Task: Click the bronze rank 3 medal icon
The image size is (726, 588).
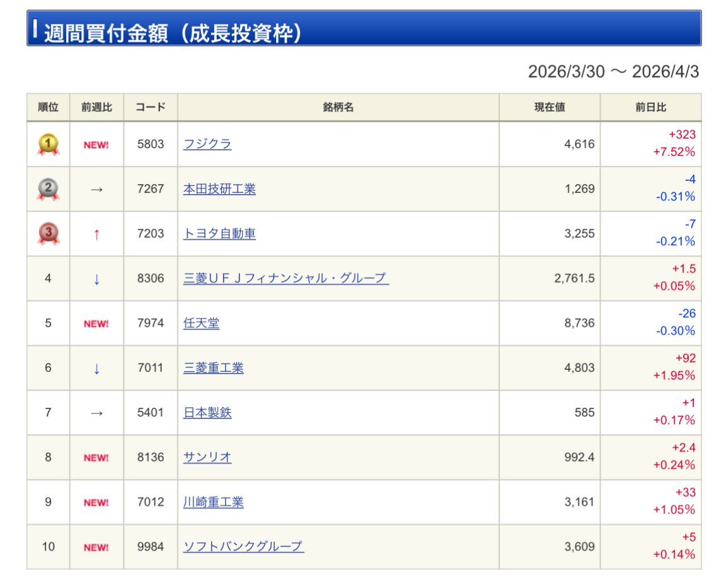Action: click(x=48, y=233)
